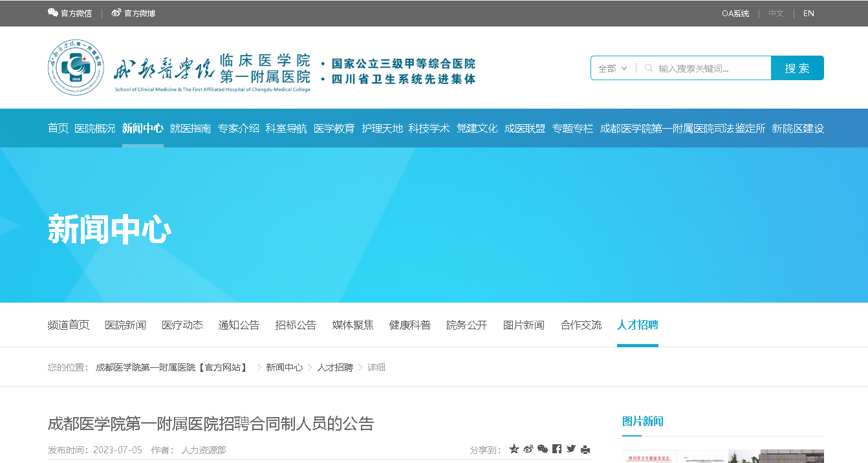
Task: Select the 招标公告 tab
Action: [296, 325]
